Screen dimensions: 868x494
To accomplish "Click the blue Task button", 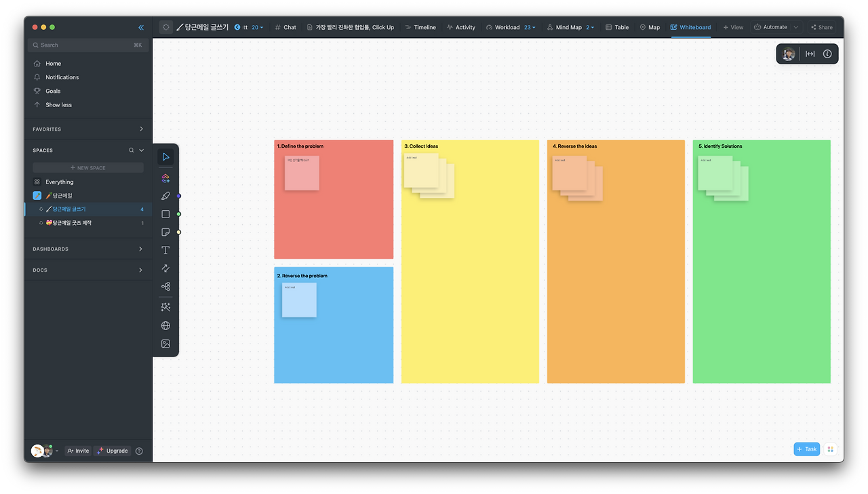I will [x=807, y=449].
